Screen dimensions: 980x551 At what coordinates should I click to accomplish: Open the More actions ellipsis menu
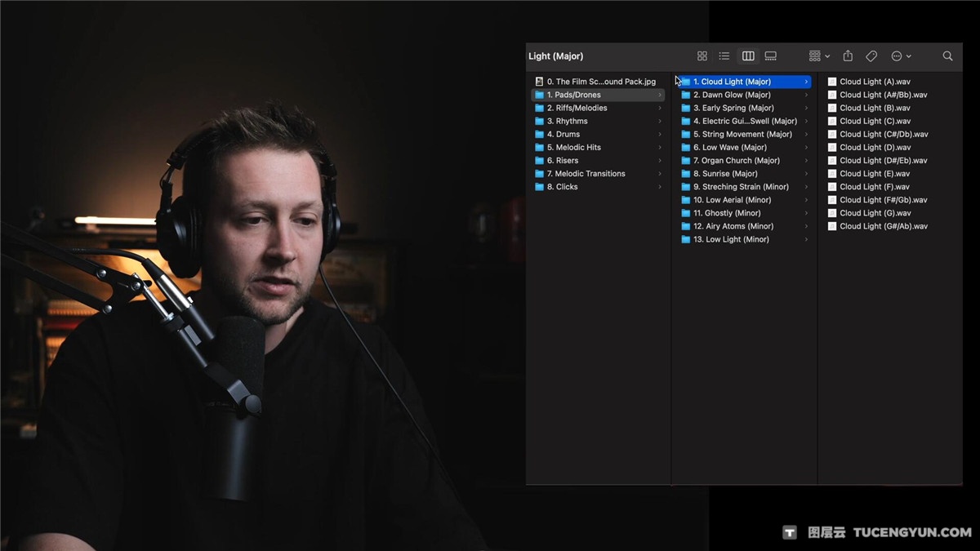pyautogui.click(x=901, y=56)
